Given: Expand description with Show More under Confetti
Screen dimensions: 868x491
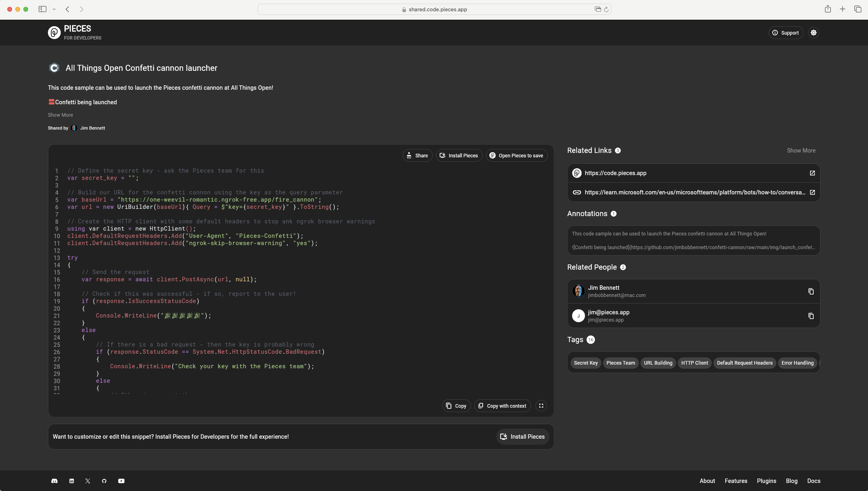Looking at the screenshot, I should [x=60, y=115].
